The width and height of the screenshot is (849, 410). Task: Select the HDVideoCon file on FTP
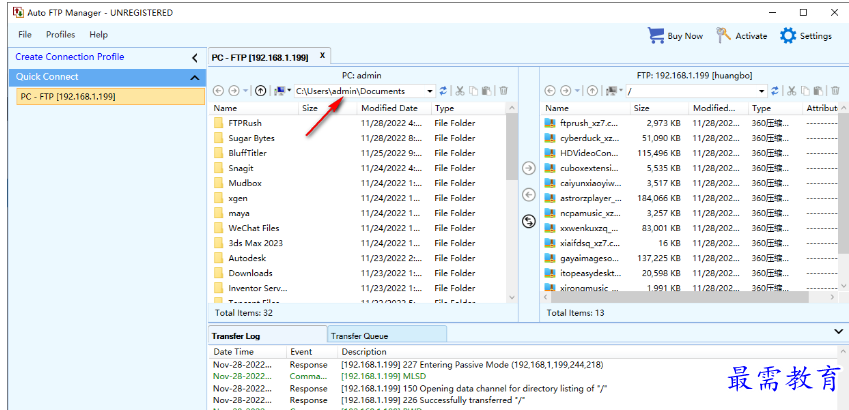(589, 153)
